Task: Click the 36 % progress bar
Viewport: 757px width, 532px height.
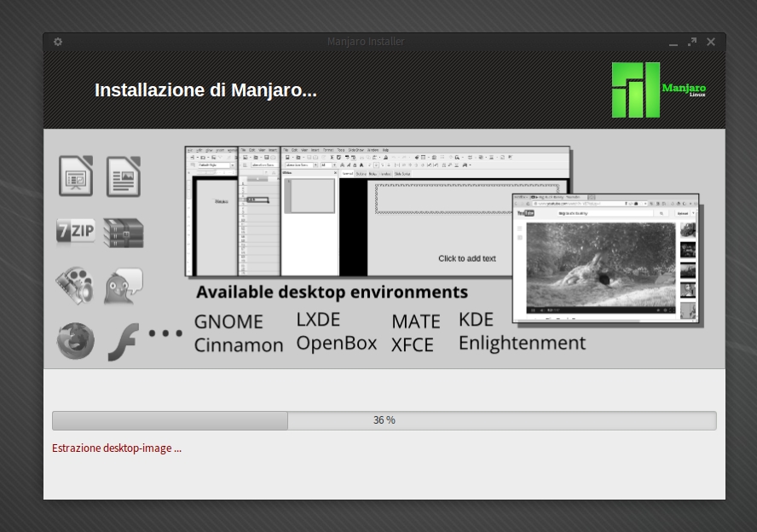Action: 384,420
